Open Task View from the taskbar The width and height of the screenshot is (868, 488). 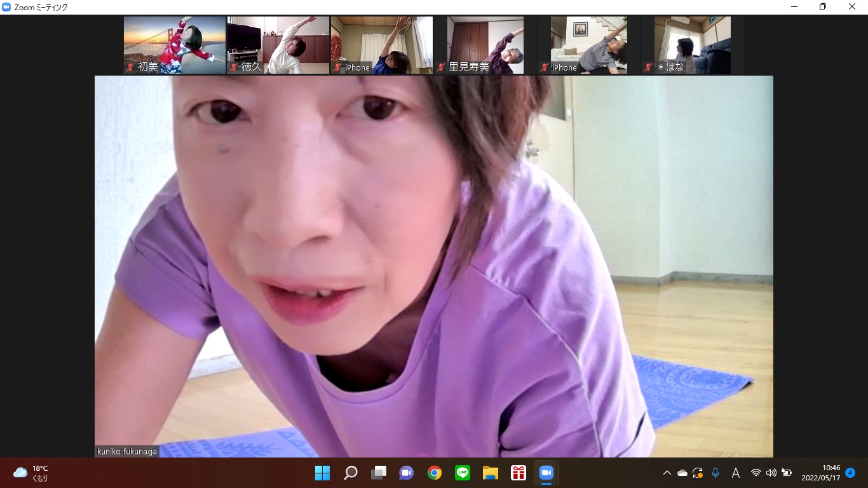click(379, 473)
